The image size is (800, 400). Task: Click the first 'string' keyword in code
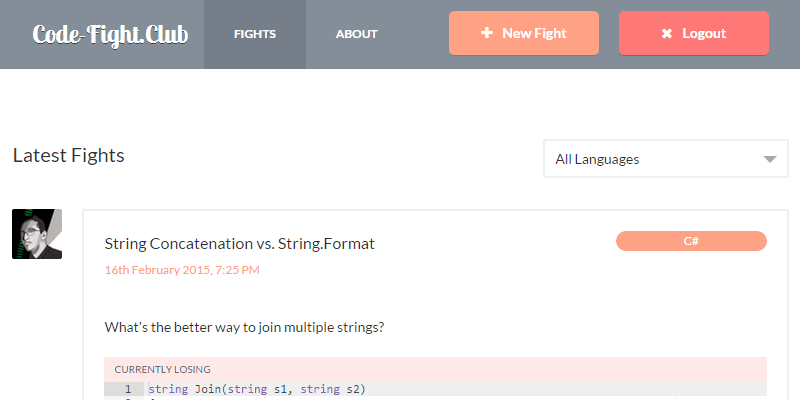click(x=167, y=389)
